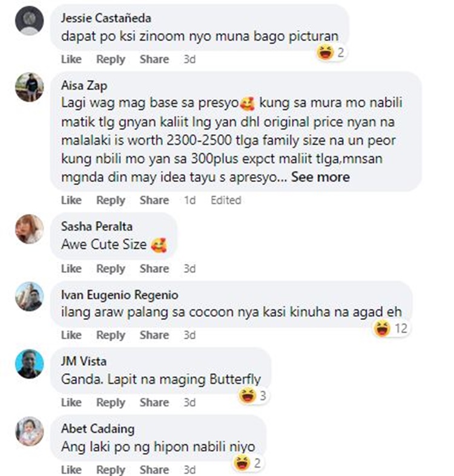Like Jessie Castañeda's comment
Screen dimensions: 454x476
(x=71, y=59)
